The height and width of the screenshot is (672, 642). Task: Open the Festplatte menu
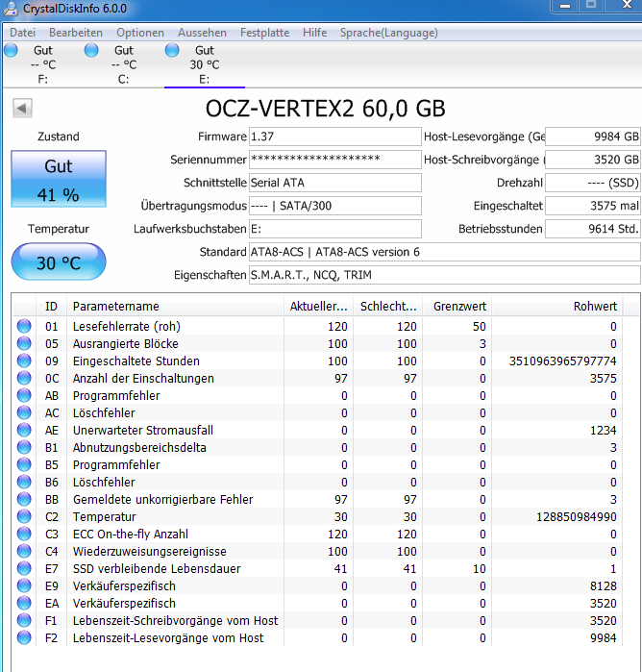pyautogui.click(x=264, y=33)
